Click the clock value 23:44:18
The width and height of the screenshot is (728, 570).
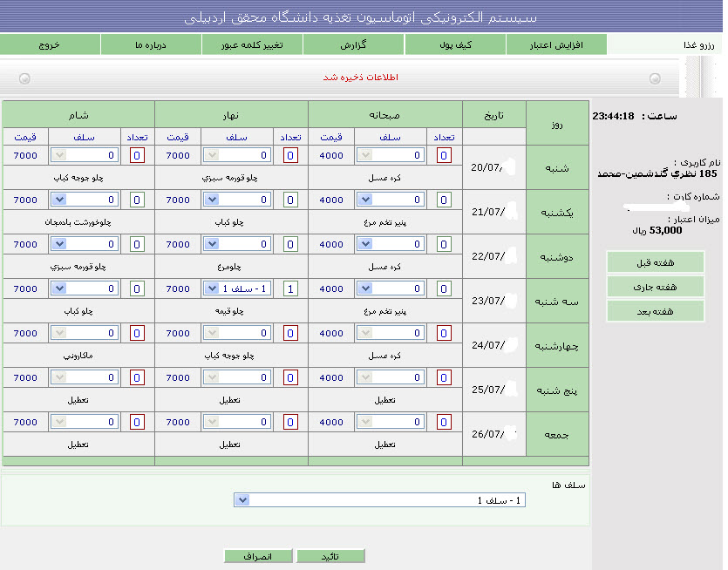(613, 116)
